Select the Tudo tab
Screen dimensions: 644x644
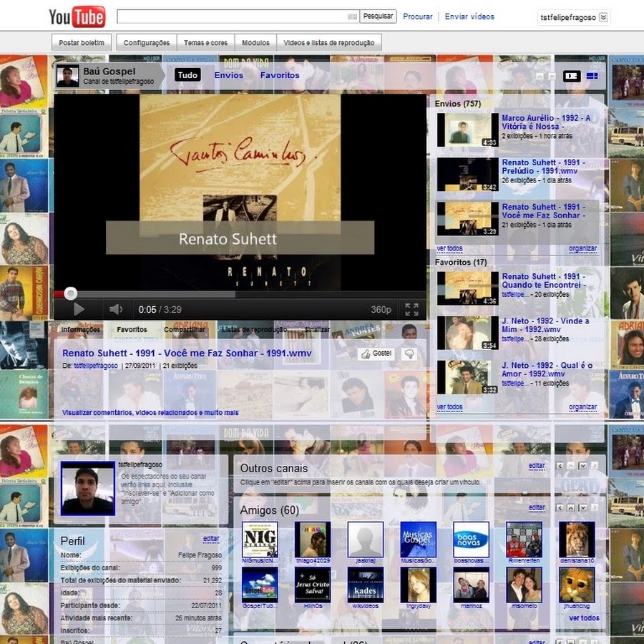[x=187, y=75]
